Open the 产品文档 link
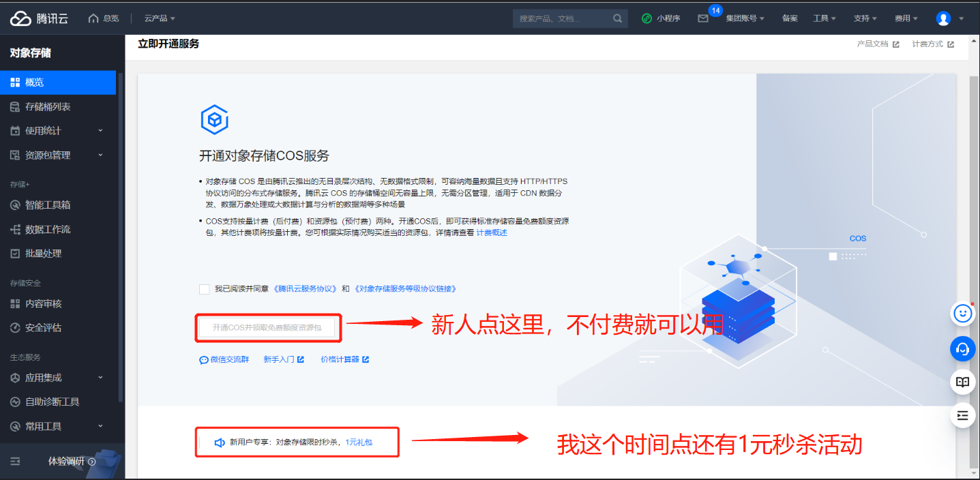Image resolution: width=980 pixels, height=480 pixels. 878,44
